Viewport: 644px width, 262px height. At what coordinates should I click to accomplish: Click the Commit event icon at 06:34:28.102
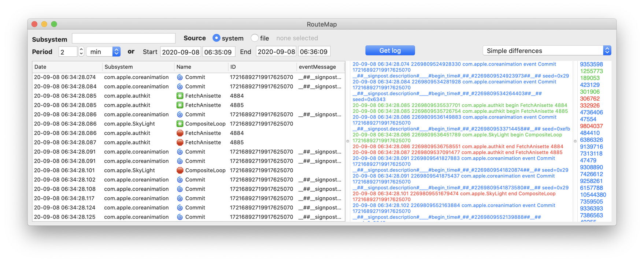tap(180, 180)
